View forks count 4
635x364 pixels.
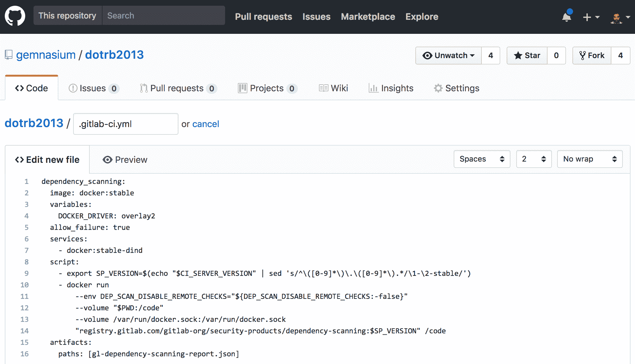(x=621, y=56)
